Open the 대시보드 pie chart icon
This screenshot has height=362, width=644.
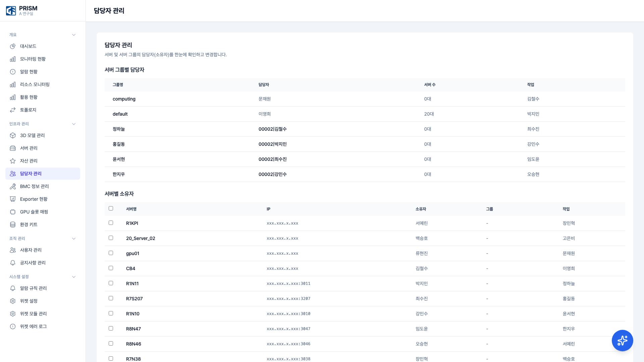click(13, 46)
